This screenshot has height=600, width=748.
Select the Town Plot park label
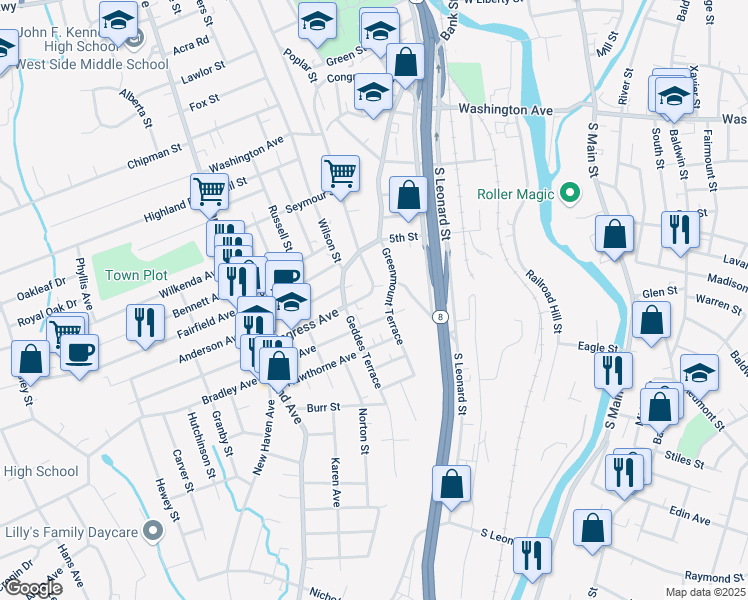click(136, 275)
